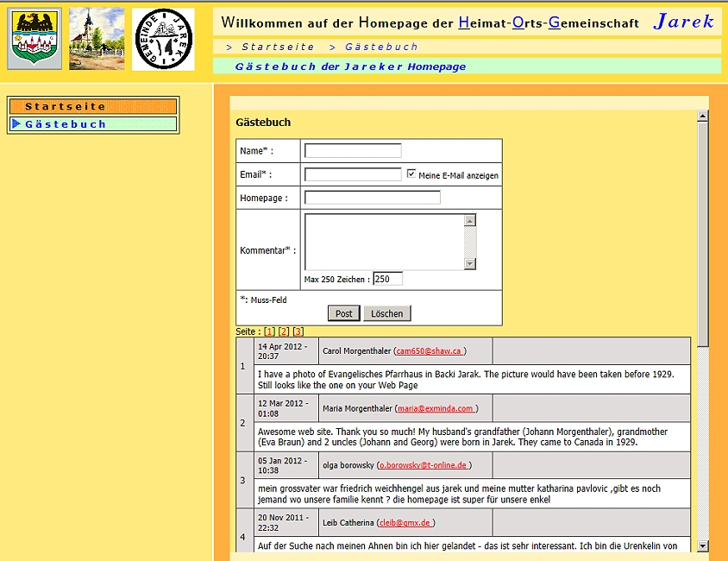Go to guestbook page 2
The height and width of the screenshot is (561, 728).
(x=284, y=331)
